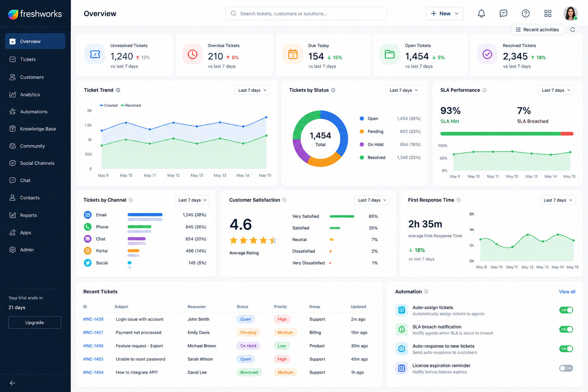Screen dimensions: 588x392
Task: Open Social Channels in the sidebar
Action: click(x=35, y=163)
